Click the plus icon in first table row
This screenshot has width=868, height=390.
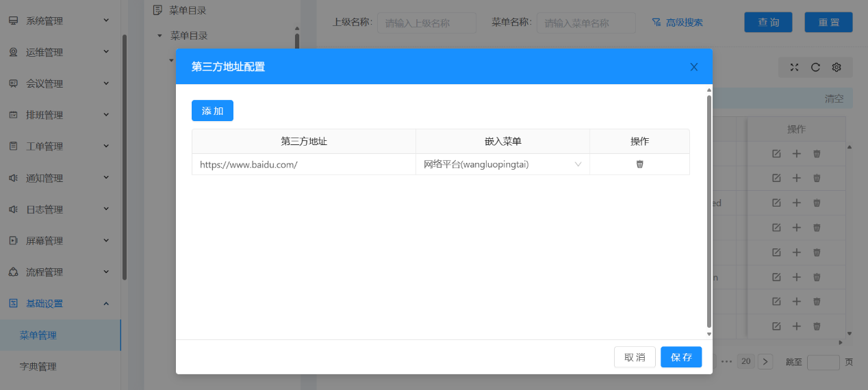[x=796, y=154]
